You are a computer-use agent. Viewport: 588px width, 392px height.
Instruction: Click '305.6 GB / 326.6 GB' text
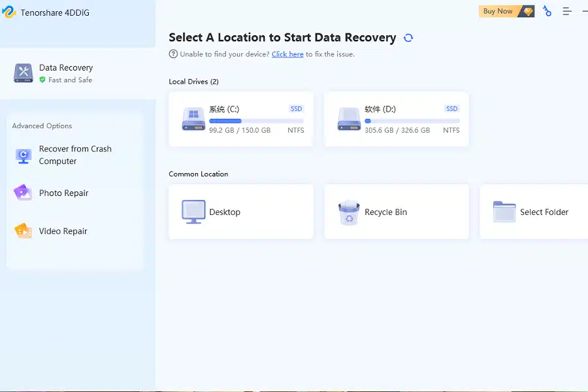(397, 130)
